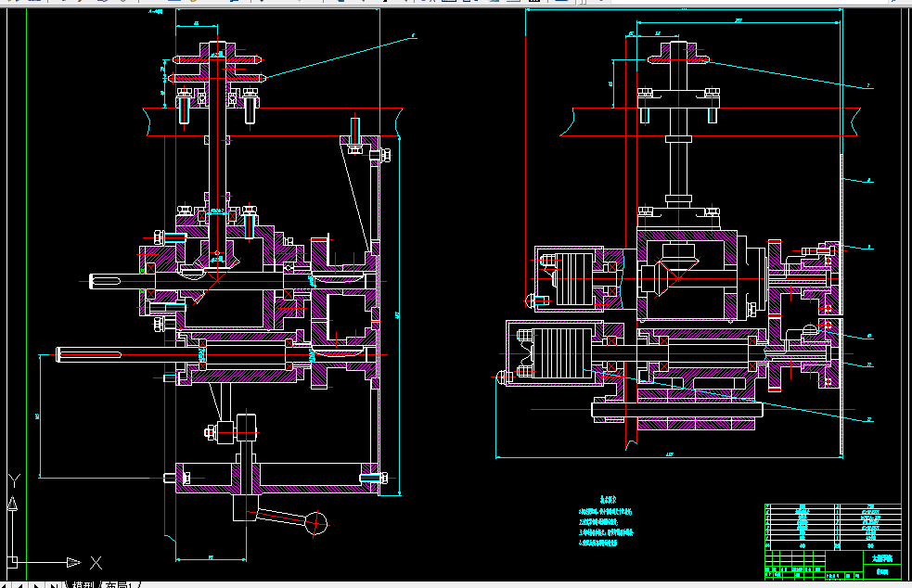Select the parts list table above title block
The height and width of the screenshot is (588, 912).
pyautogui.click(x=832, y=527)
